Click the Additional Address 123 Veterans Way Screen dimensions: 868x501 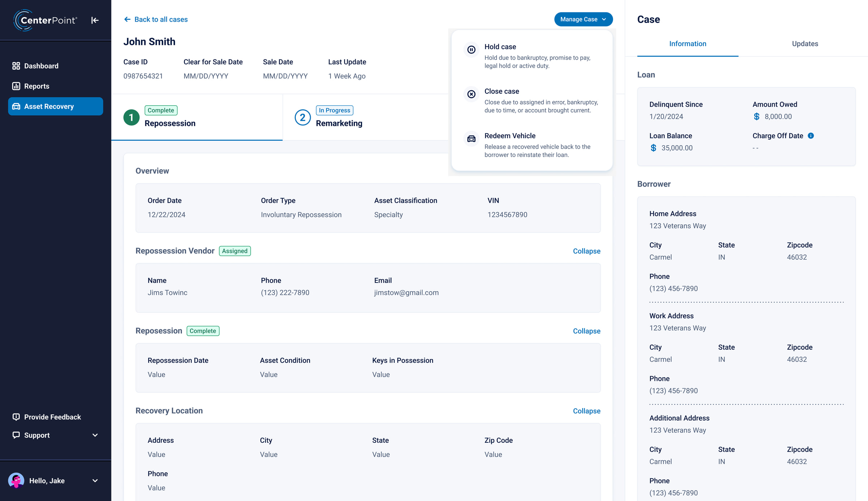678,430
